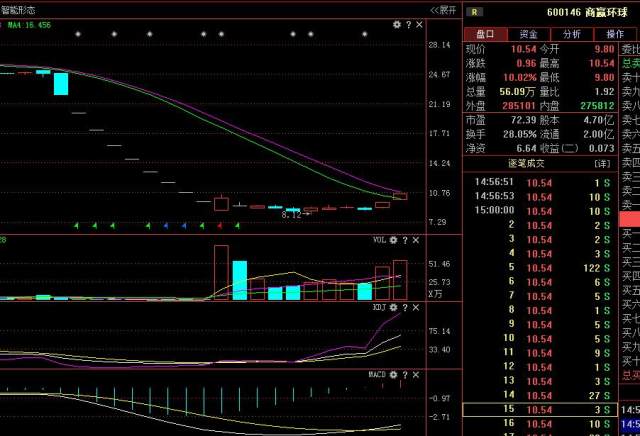The width and height of the screenshot is (640, 436).
Task: Select red hollow candlestick after the limit-down streak
Action: [x=221, y=203]
